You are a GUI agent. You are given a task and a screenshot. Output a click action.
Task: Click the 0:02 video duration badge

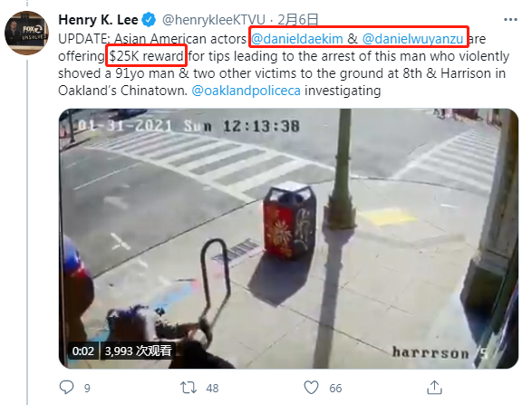click(83, 351)
